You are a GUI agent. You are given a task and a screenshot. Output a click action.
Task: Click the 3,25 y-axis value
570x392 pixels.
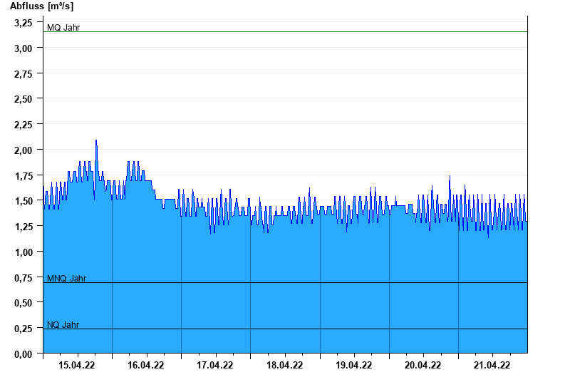[x=24, y=23]
